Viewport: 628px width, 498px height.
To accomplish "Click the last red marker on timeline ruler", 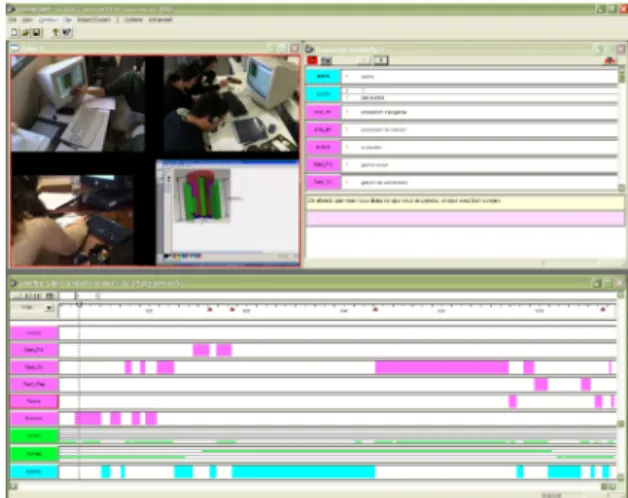I will tap(603, 309).
